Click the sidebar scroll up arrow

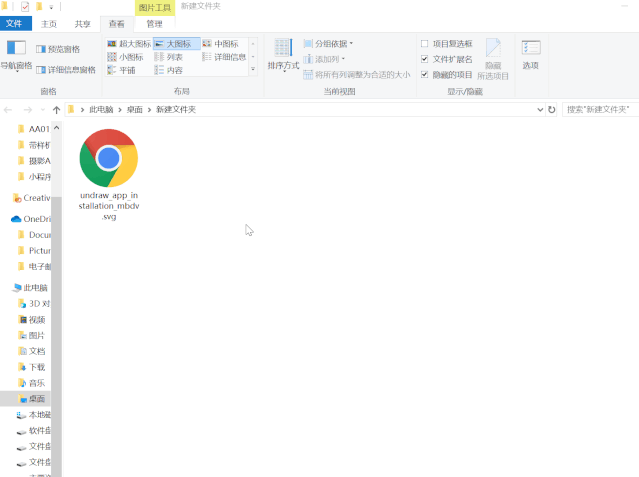click(57, 128)
